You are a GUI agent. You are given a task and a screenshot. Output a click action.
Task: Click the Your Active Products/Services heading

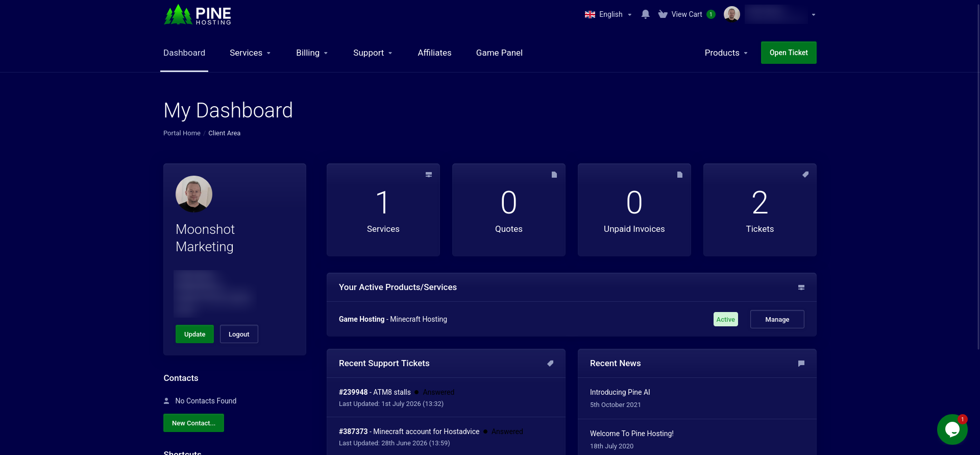(398, 288)
